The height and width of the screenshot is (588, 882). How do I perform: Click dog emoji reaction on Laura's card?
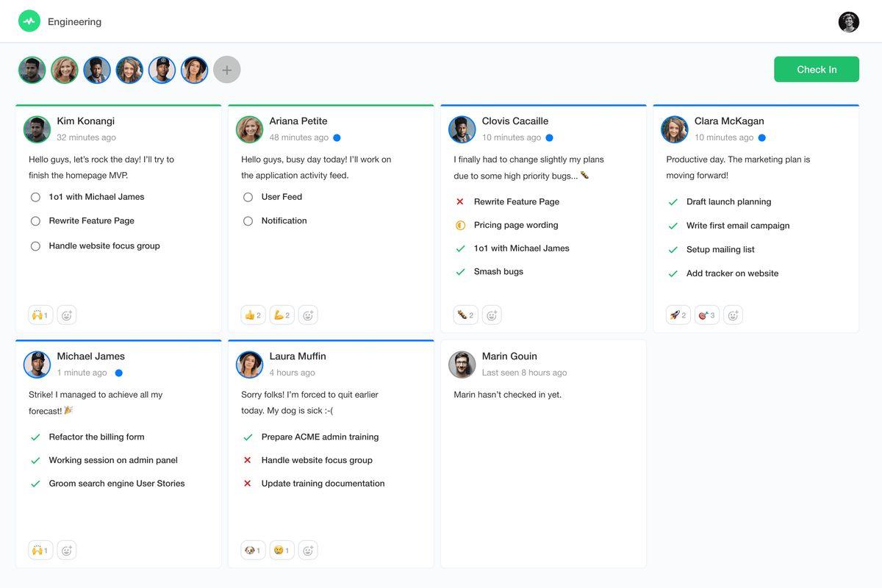click(253, 551)
